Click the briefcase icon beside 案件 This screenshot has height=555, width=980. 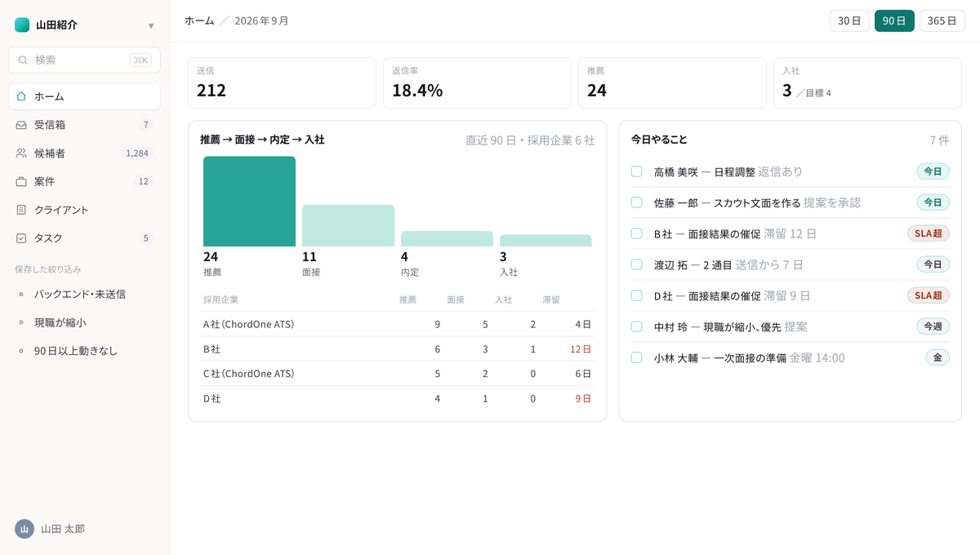coord(21,181)
